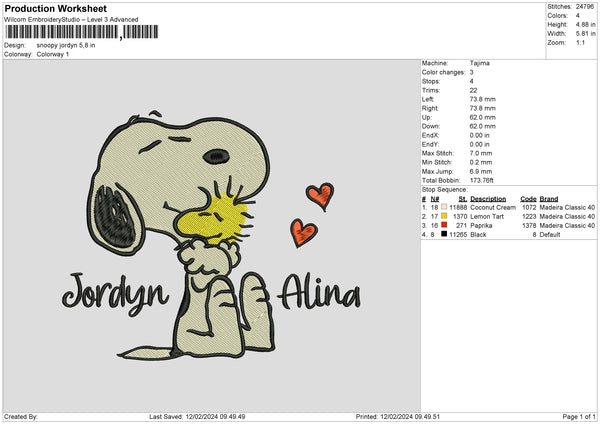Image resolution: width=600 pixels, height=424 pixels.
Task: Click the 'Black' description text
Action: click(478, 234)
